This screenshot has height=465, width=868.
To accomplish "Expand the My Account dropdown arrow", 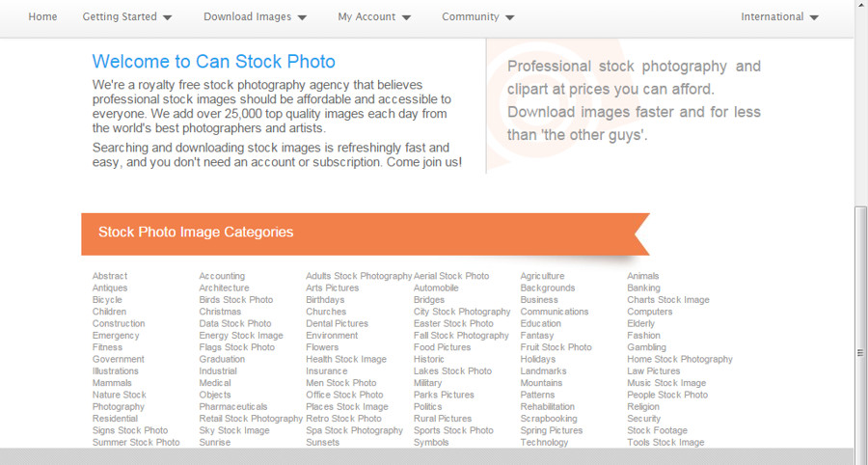I will tap(406, 17).
